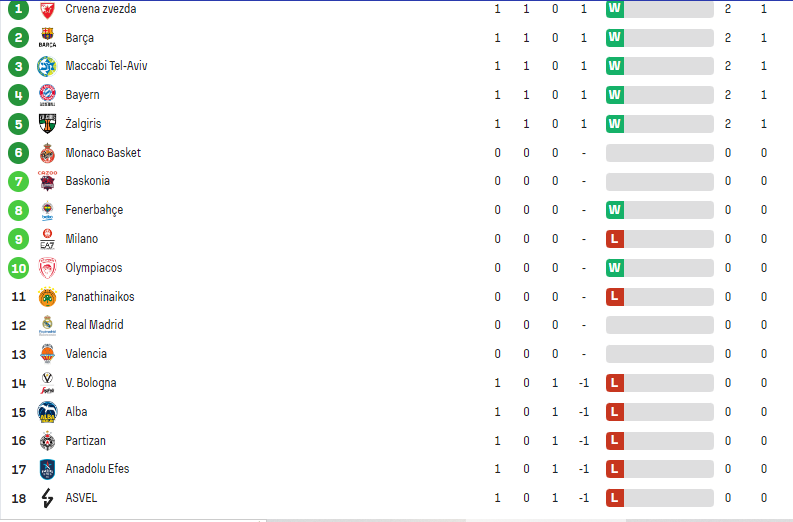
Task: Click the Olympiacos team crest
Action: (47, 268)
